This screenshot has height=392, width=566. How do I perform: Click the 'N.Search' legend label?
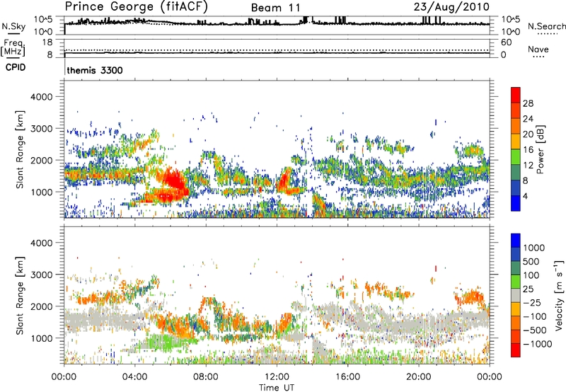point(547,26)
